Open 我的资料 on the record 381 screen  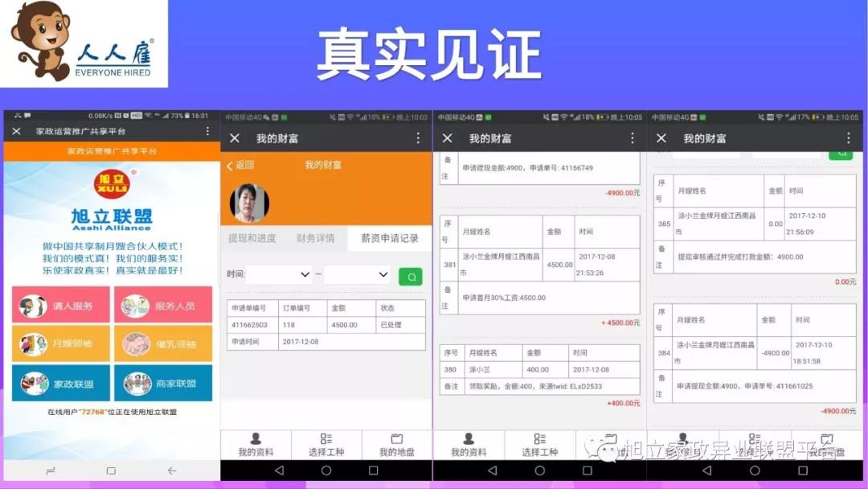tap(469, 446)
